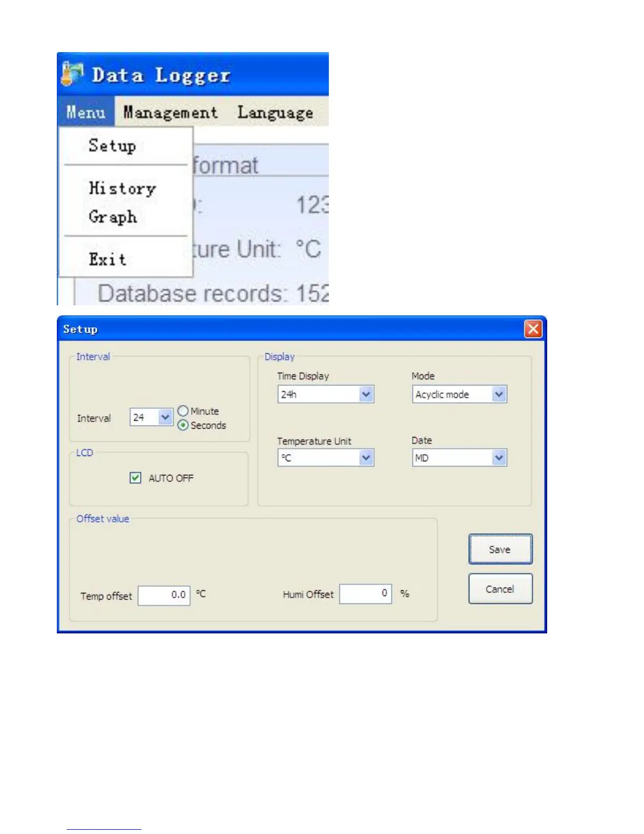This screenshot has height=834, width=644.
Task: Click the Data Logger app icon in title bar
Action: tap(72, 73)
